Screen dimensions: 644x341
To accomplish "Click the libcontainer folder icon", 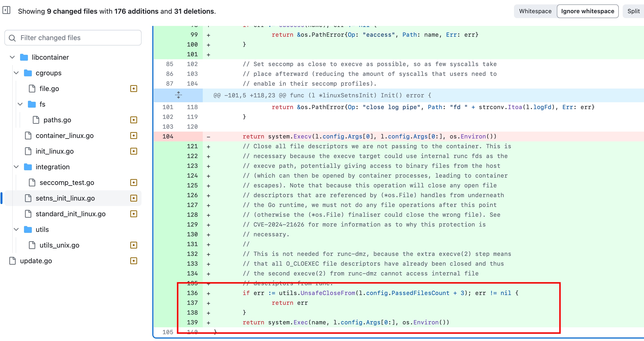I will pyautogui.click(x=24, y=57).
